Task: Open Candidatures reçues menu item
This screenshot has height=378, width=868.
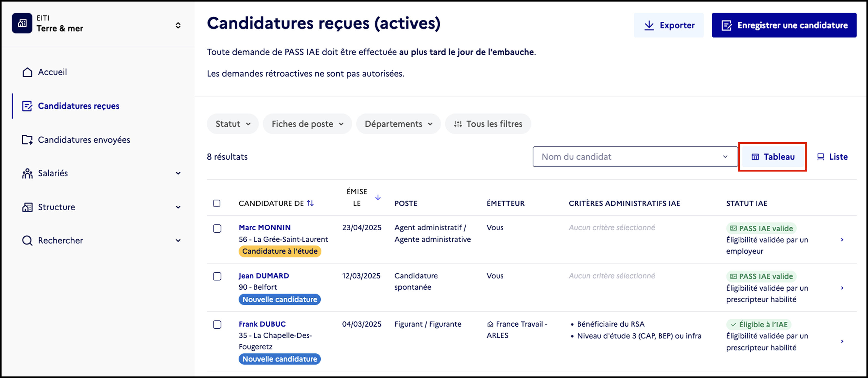Action: click(x=79, y=106)
